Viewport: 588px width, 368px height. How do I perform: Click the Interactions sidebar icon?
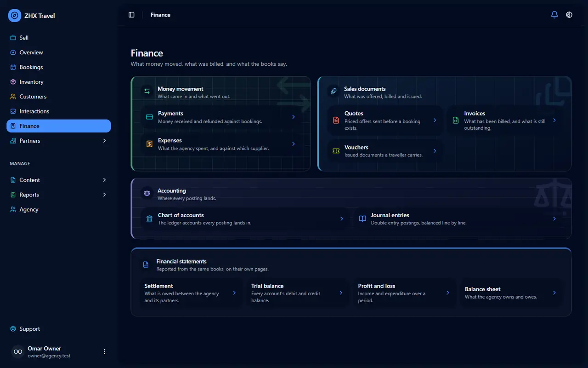(x=13, y=111)
